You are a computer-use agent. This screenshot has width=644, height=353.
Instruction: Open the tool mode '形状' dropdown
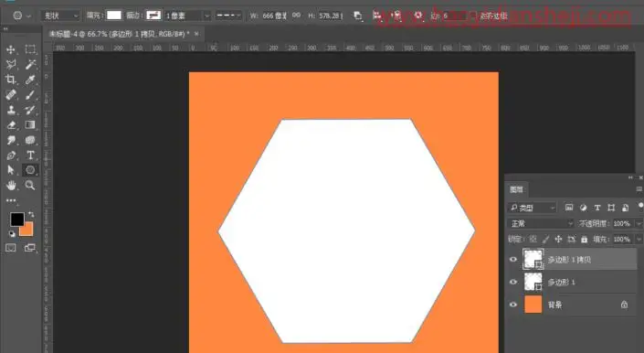click(60, 16)
